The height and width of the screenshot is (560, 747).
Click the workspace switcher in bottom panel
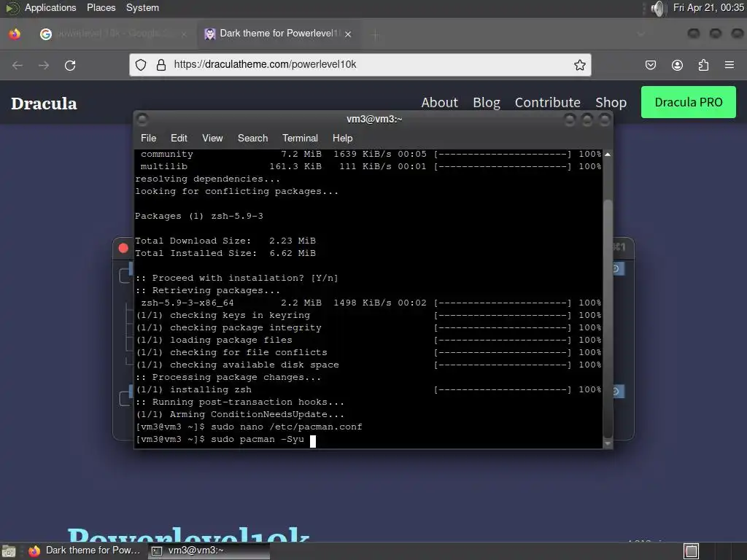pyautogui.click(x=691, y=551)
